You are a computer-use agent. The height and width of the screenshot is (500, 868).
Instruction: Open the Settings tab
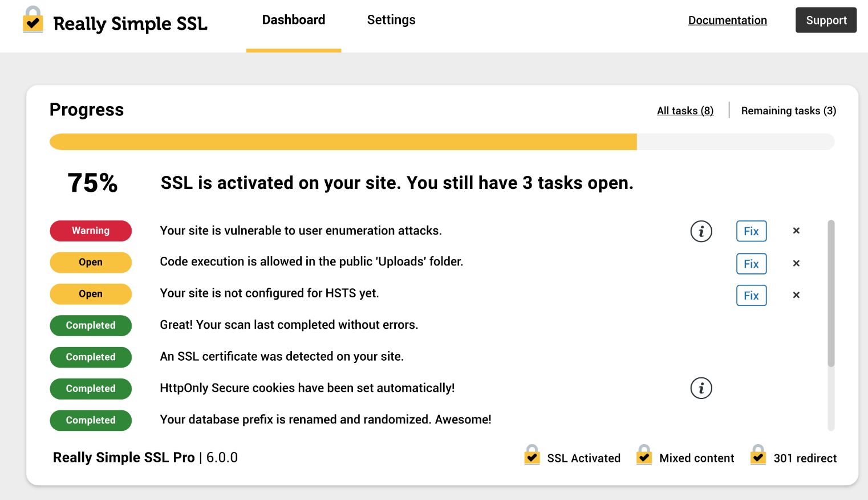pos(391,20)
